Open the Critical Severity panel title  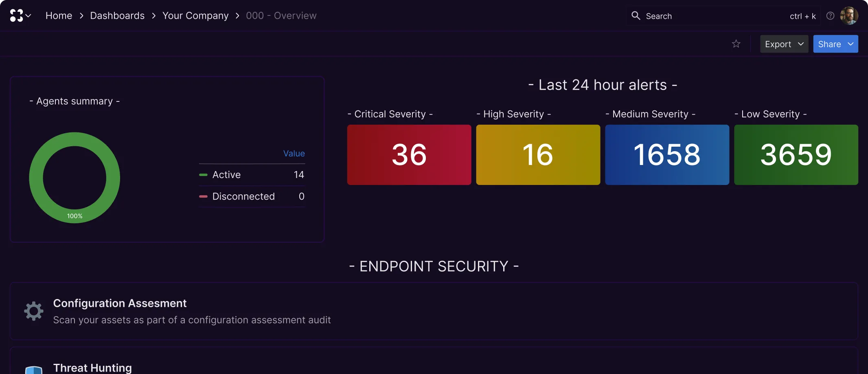390,114
